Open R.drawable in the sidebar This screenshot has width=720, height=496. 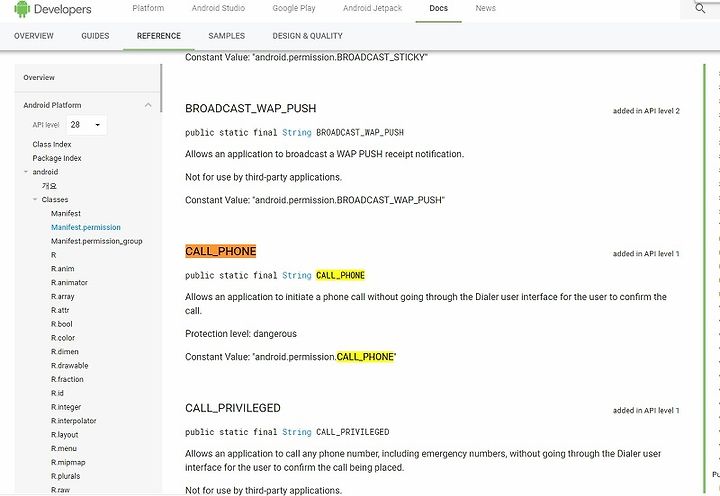coord(70,365)
